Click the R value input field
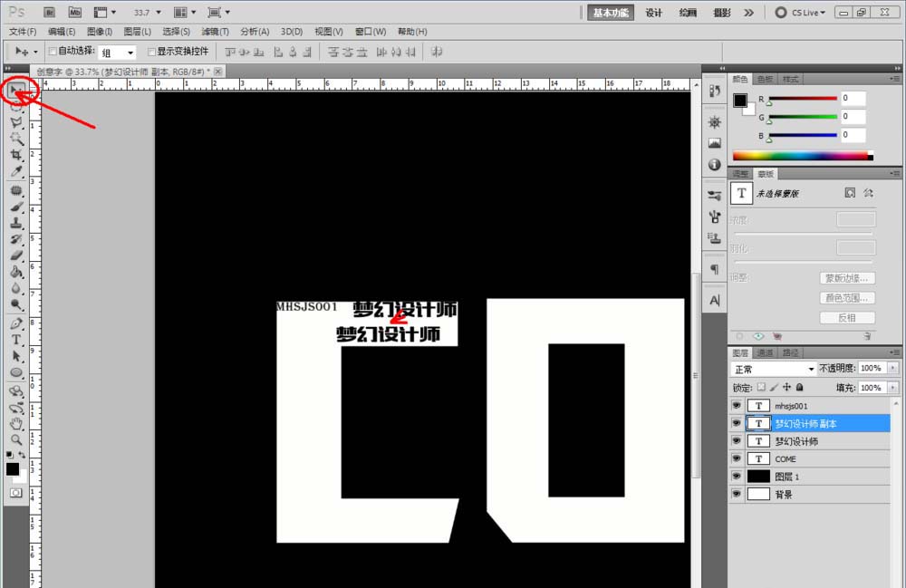Viewport: 906px width, 588px height. click(x=853, y=98)
